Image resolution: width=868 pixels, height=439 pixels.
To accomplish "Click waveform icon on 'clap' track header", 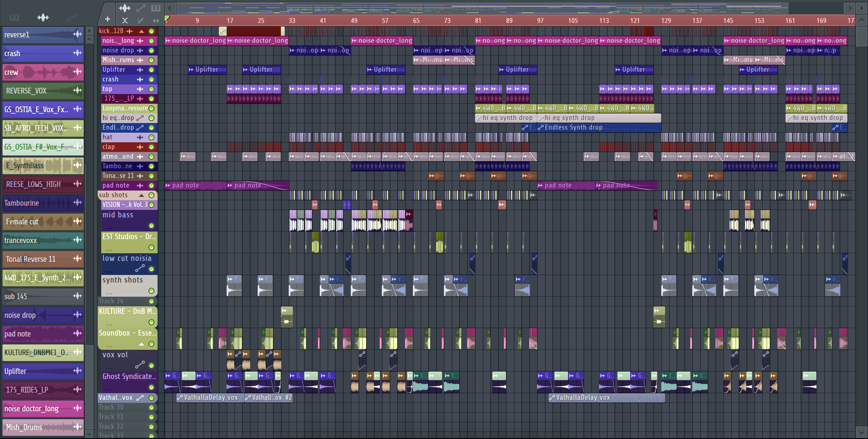I will pos(140,147).
